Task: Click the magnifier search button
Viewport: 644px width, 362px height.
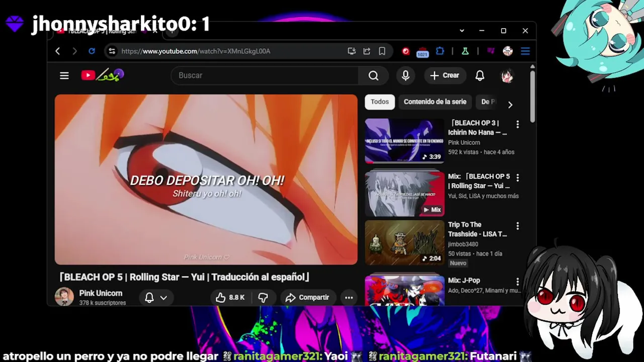Action: click(373, 75)
